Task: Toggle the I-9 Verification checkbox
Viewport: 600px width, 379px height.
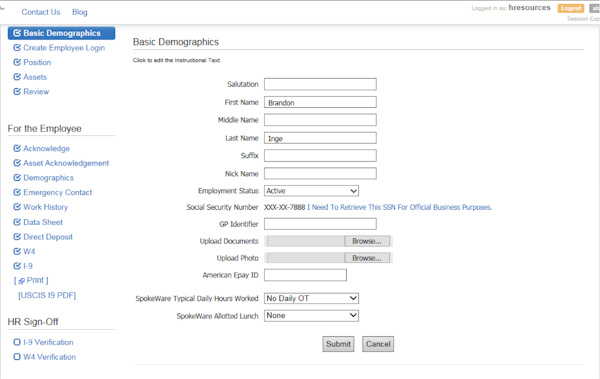Action: pyautogui.click(x=17, y=342)
